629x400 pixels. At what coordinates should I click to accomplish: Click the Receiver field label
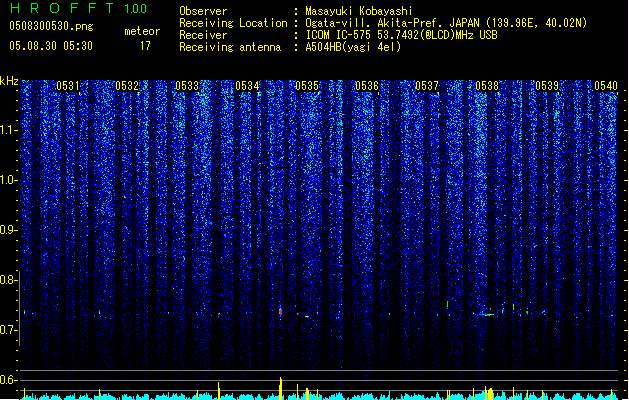[x=203, y=35]
